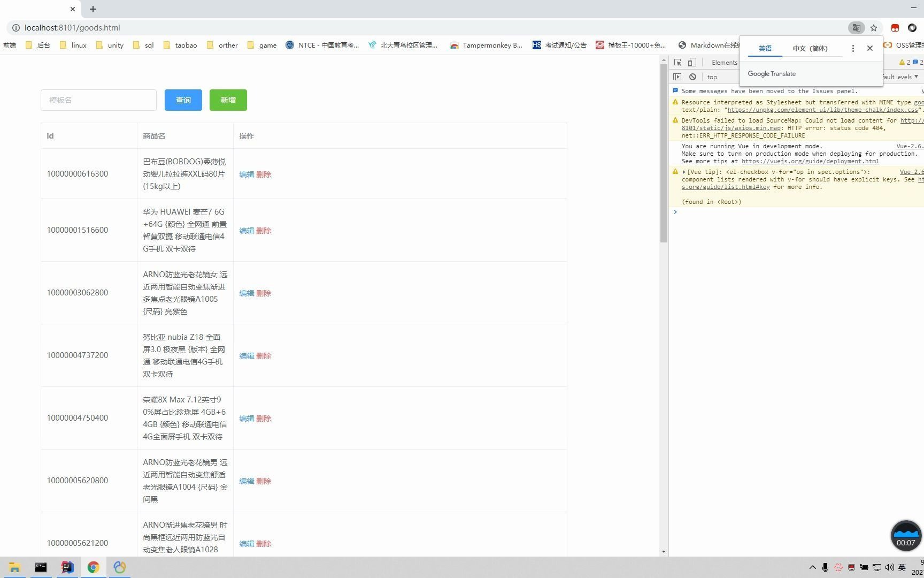Image resolution: width=924 pixels, height=578 pixels.
Task: Open the 后台 bookmarks folder
Action: pyautogui.click(x=38, y=45)
